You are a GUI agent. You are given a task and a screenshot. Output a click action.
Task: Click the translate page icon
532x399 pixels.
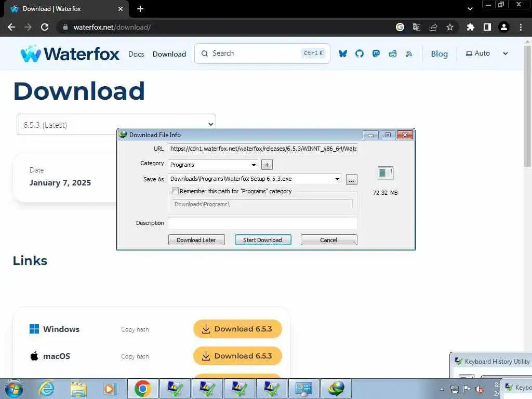(x=417, y=27)
